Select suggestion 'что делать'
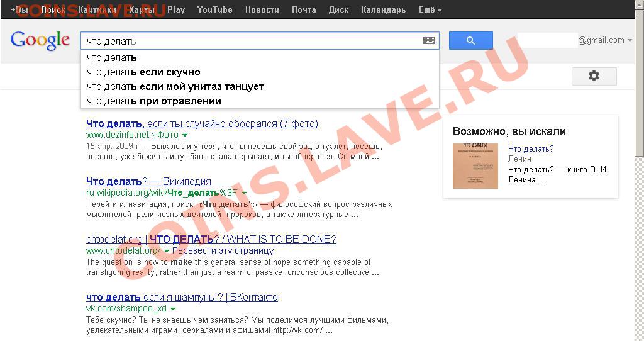The width and height of the screenshot is (644, 341). click(x=260, y=57)
